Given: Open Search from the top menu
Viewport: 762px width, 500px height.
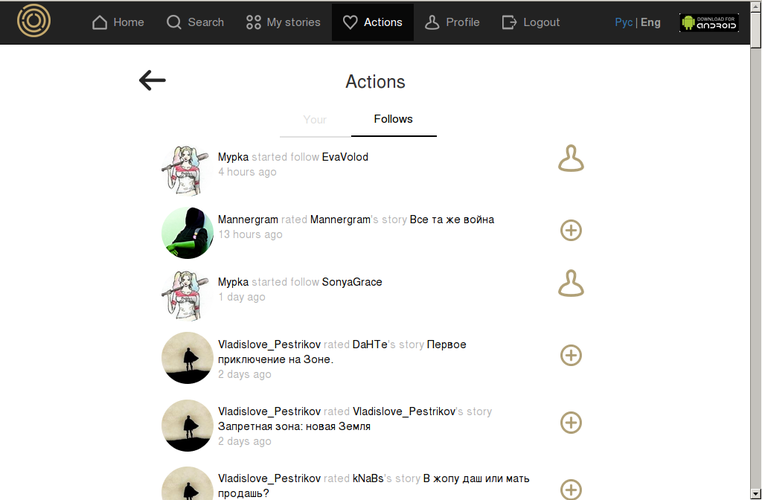Looking at the screenshot, I should [x=195, y=22].
